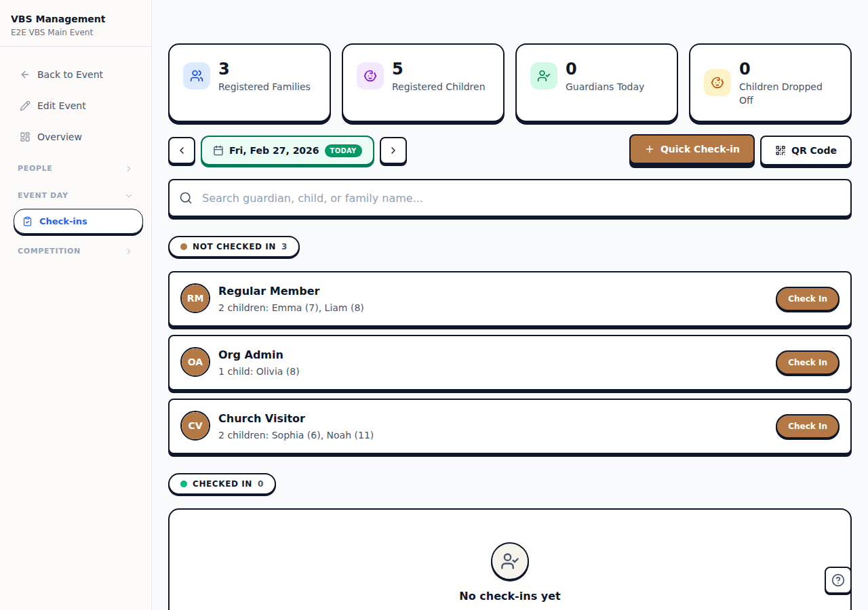
Task: Expand the People sidebar section
Action: (75, 168)
